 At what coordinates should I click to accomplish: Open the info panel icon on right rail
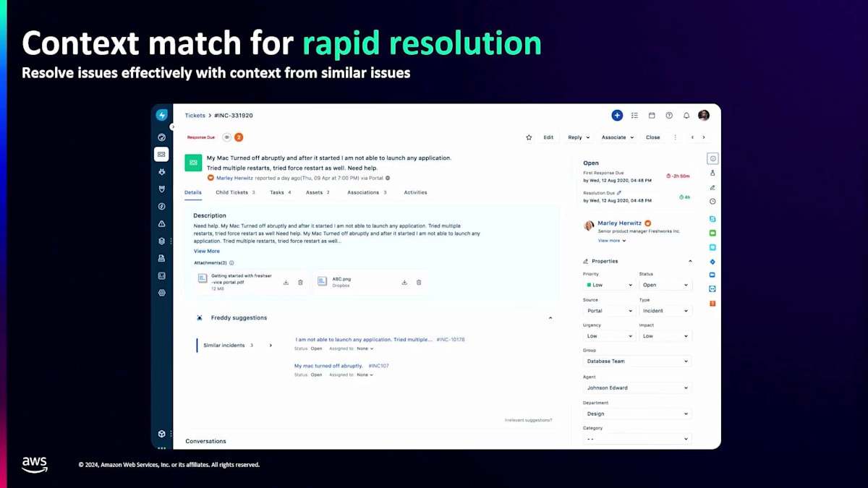[712, 158]
